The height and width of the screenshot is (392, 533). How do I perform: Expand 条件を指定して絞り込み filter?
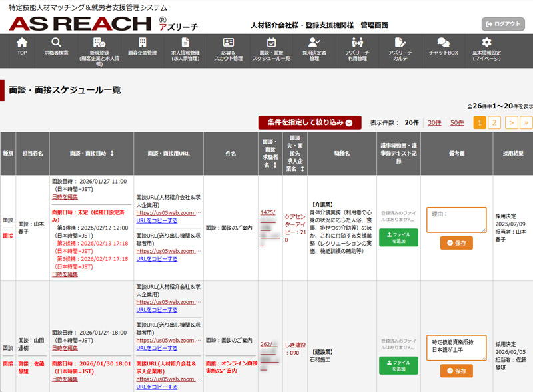[x=310, y=122]
